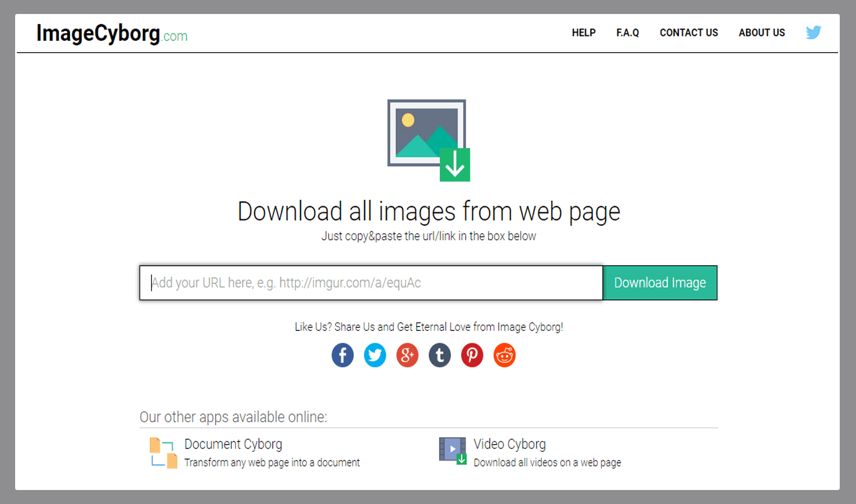856x504 pixels.
Task: Share on Twitter via round icon
Action: [375, 355]
